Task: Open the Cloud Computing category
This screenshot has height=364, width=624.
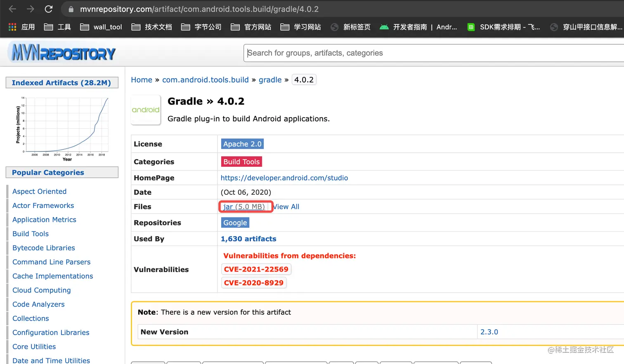Action: coord(42,290)
